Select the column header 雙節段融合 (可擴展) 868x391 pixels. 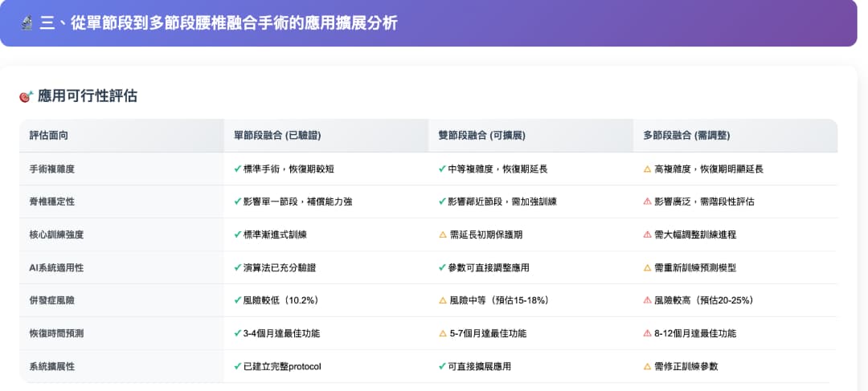(481, 136)
